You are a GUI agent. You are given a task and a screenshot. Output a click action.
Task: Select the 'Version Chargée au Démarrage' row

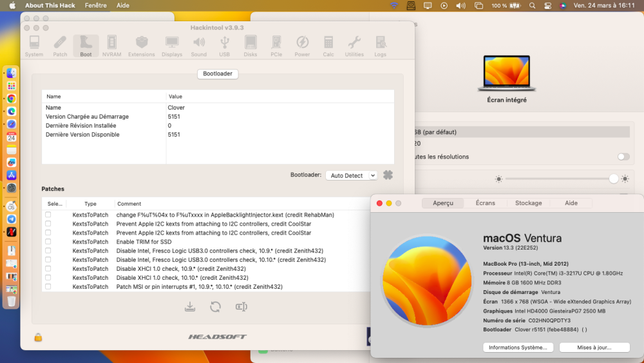(218, 116)
